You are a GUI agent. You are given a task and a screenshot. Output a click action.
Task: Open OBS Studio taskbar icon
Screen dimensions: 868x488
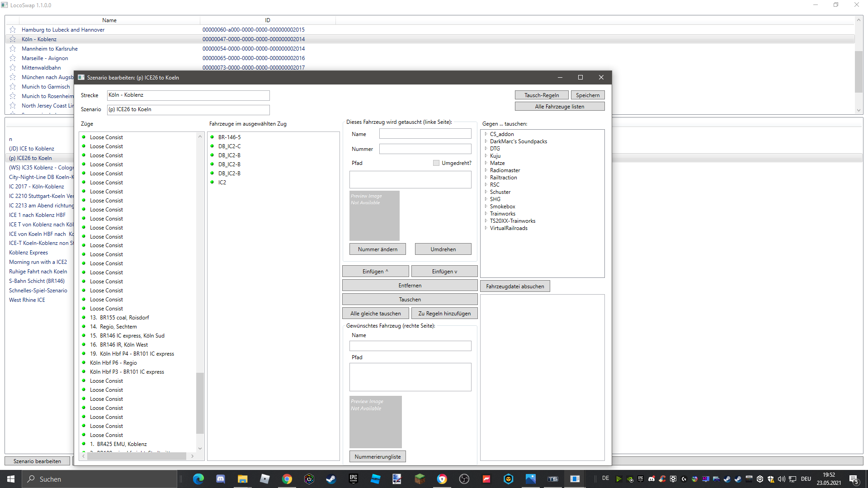(464, 479)
